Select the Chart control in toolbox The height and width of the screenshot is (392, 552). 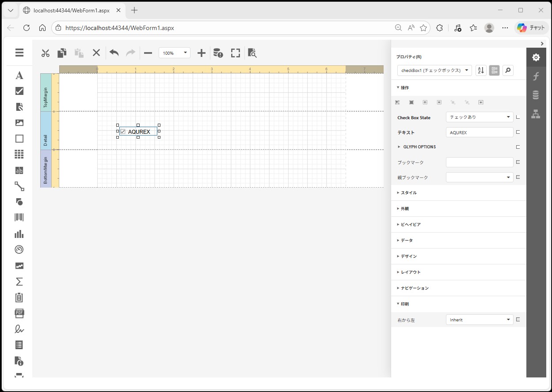pos(19,234)
